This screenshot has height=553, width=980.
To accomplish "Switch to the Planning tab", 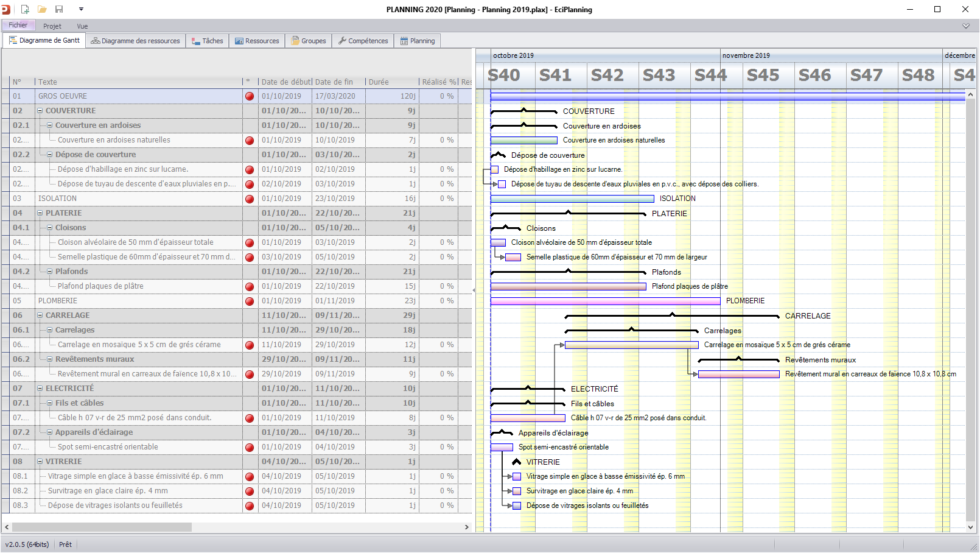I will click(x=418, y=41).
